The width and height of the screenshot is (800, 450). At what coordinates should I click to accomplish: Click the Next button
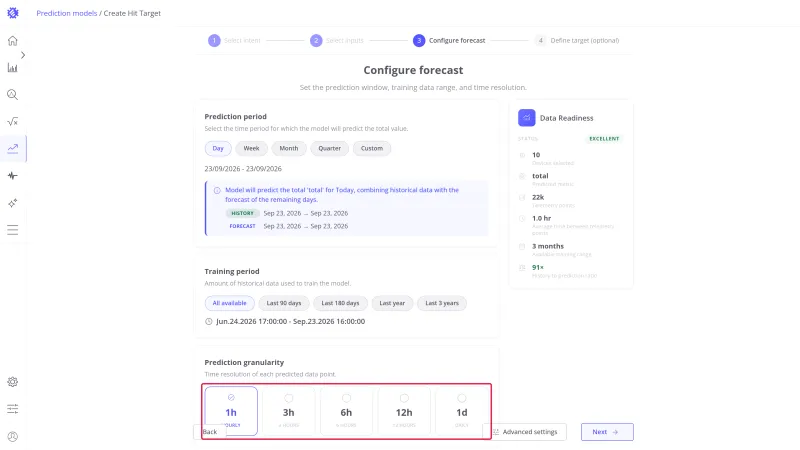607,432
